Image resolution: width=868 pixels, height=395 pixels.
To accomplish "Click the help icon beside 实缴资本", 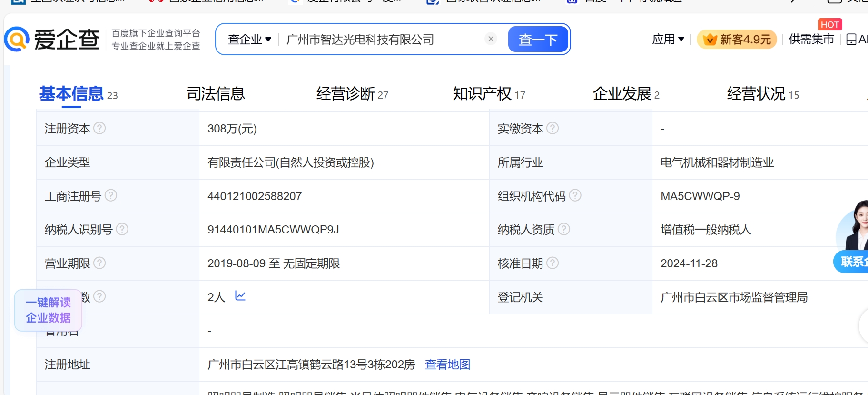I will pyautogui.click(x=552, y=128).
